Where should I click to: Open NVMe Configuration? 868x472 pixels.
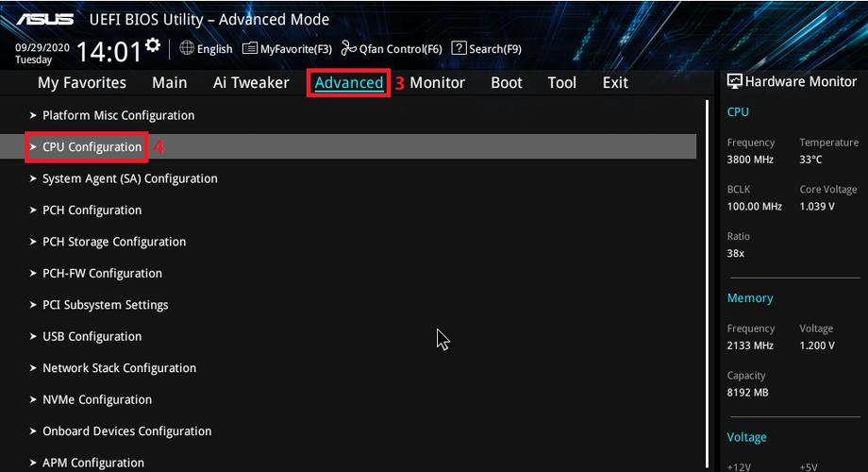click(x=97, y=399)
